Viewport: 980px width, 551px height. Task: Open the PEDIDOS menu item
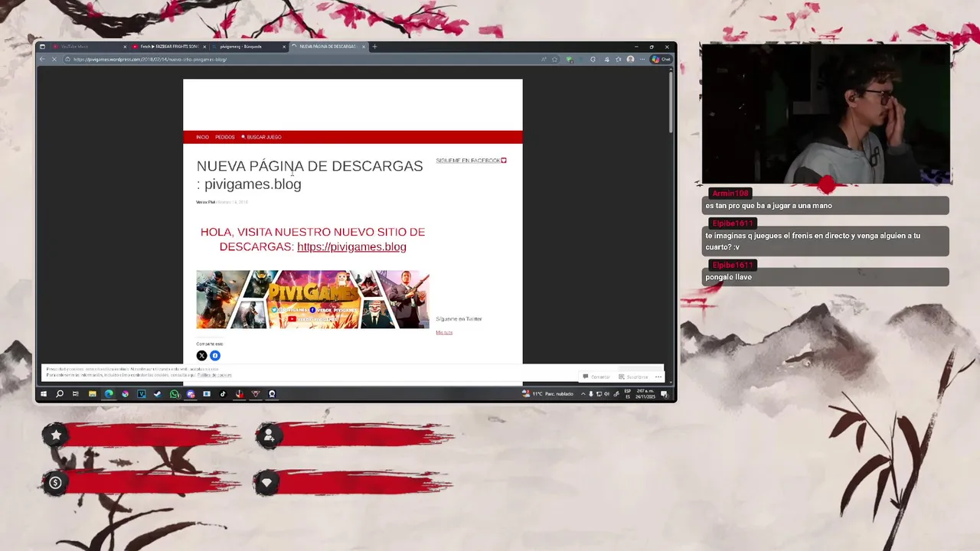tap(224, 137)
